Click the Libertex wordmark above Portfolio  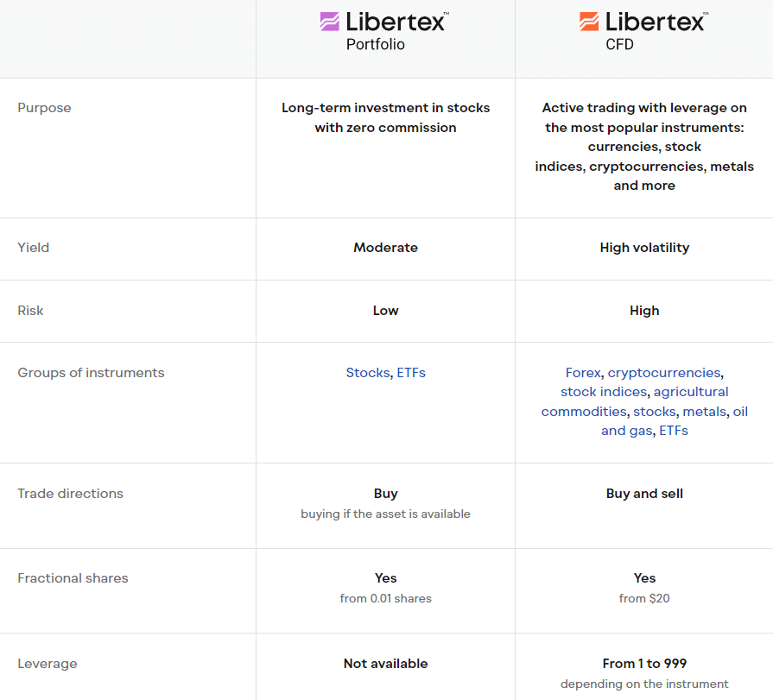point(396,22)
